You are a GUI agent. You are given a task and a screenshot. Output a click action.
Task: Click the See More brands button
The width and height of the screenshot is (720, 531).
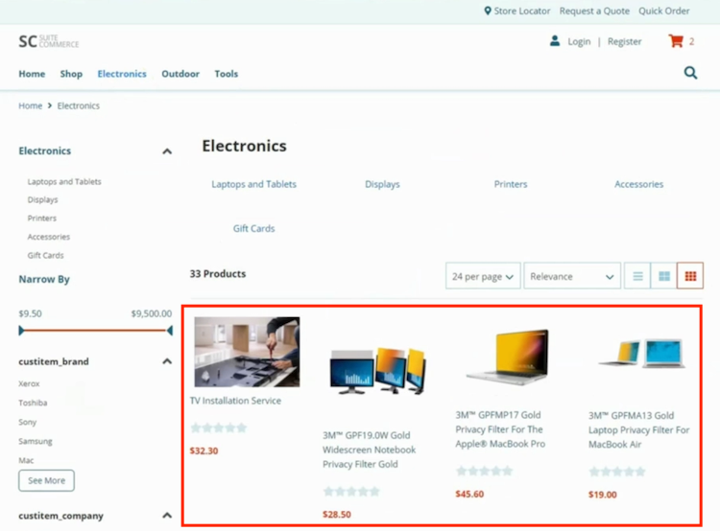[46, 480]
